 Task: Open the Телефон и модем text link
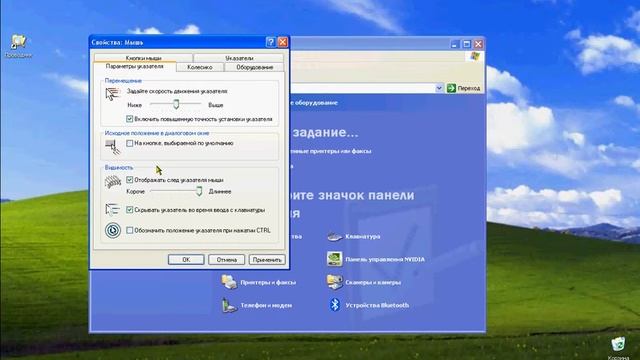tap(266, 305)
